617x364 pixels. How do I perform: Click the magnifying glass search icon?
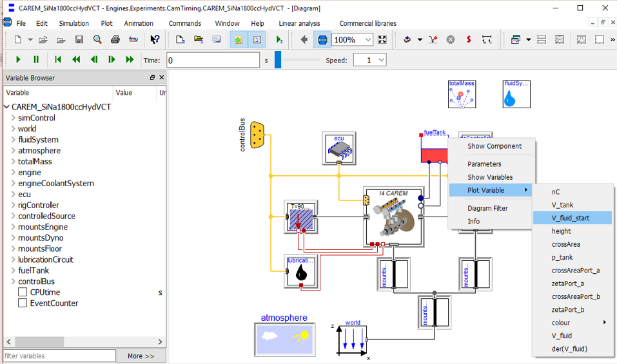point(97,40)
